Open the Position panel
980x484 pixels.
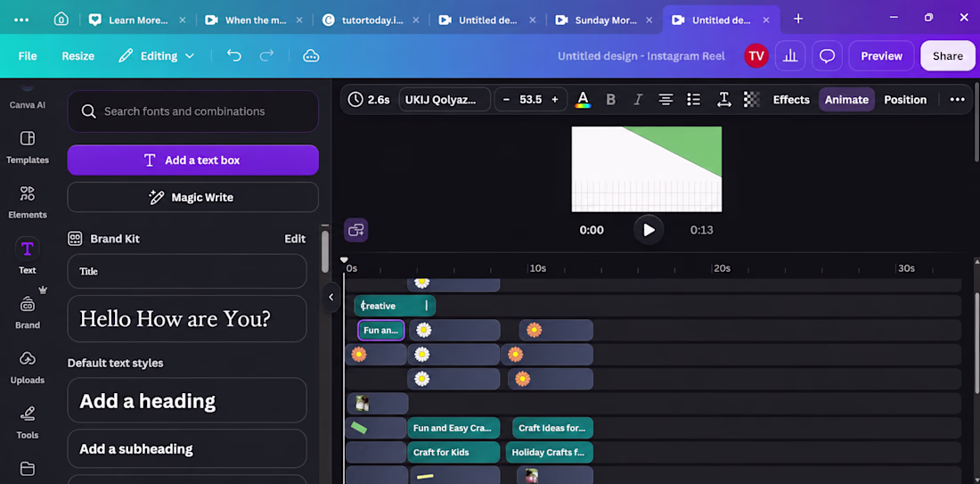coord(905,100)
